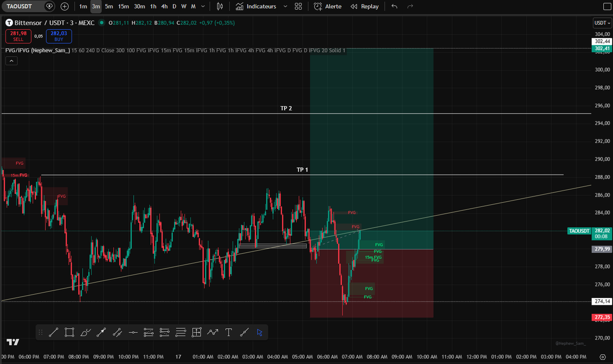Switch to the 5m timeframe
Screen dimensions: 613x364
coord(109,7)
